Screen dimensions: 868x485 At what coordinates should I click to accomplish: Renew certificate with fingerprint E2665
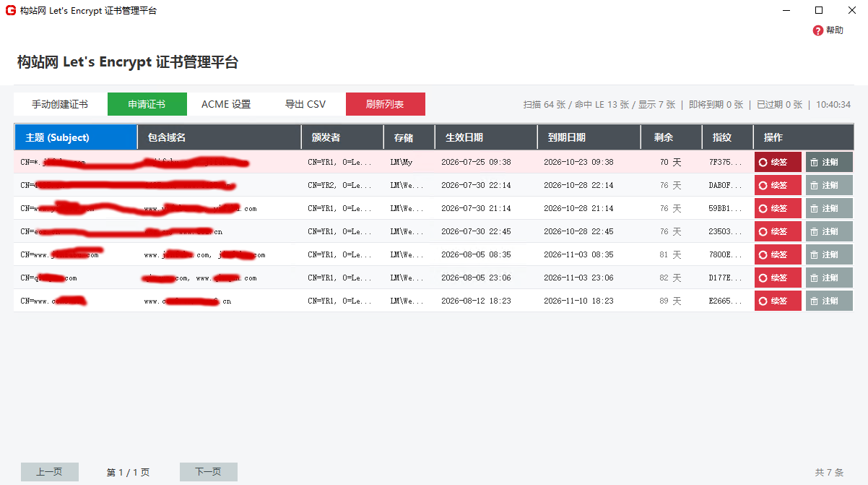pyautogui.click(x=778, y=301)
